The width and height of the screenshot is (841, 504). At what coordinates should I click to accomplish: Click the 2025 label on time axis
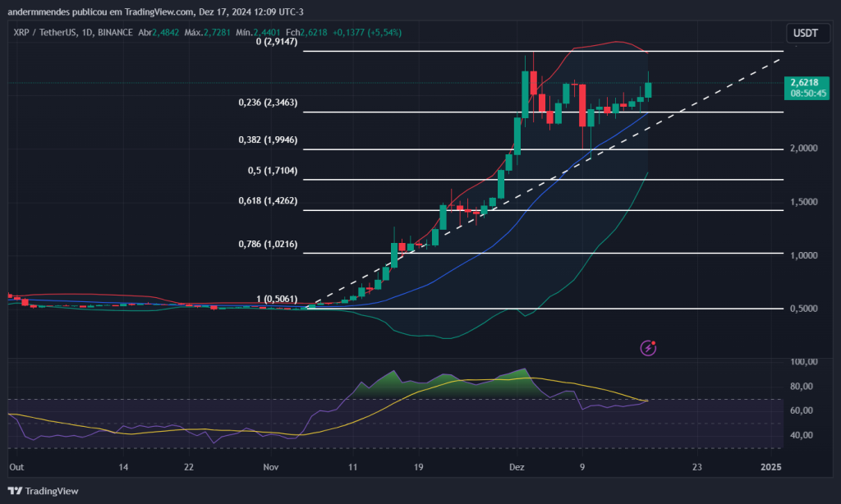pyautogui.click(x=771, y=467)
